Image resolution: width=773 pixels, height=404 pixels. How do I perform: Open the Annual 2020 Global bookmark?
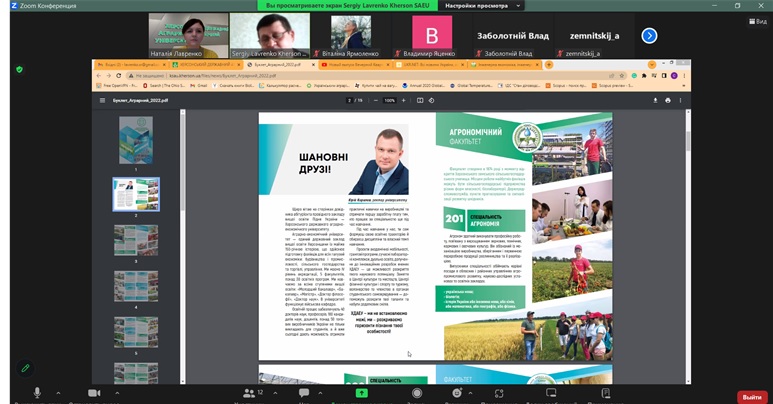(424, 86)
